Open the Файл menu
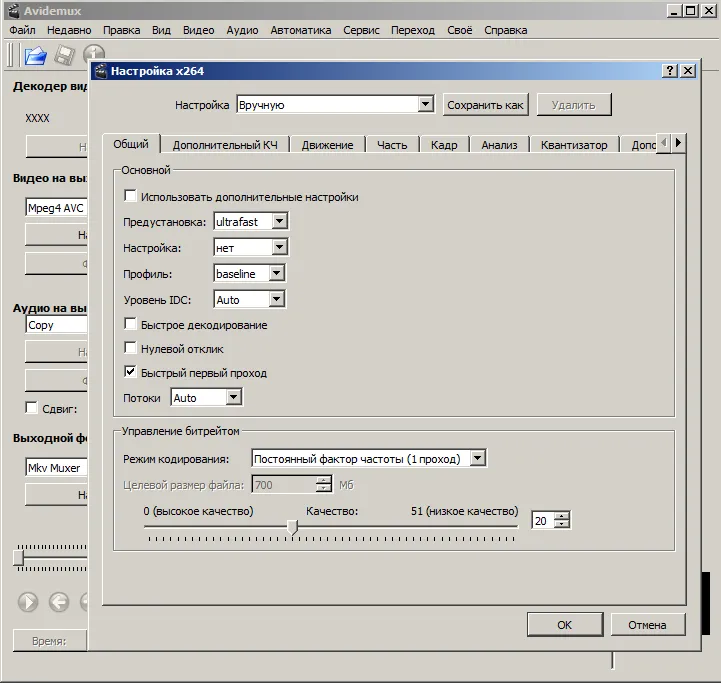 click(x=23, y=30)
